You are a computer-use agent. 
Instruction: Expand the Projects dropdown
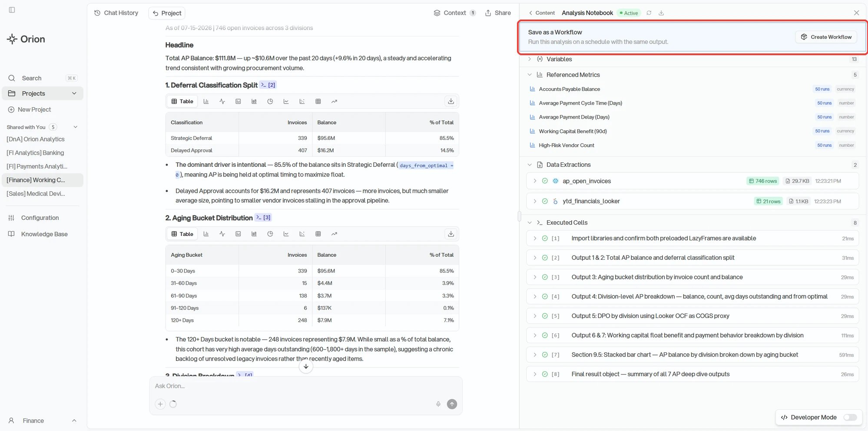click(74, 93)
